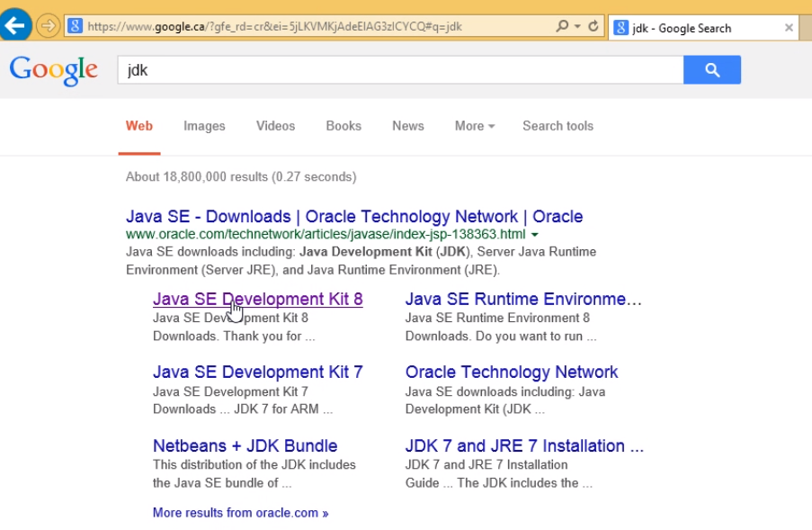Screen dimensions: 812x530
Task: Click snippet 'This distribution of the JDK includes'
Action: tap(254, 464)
